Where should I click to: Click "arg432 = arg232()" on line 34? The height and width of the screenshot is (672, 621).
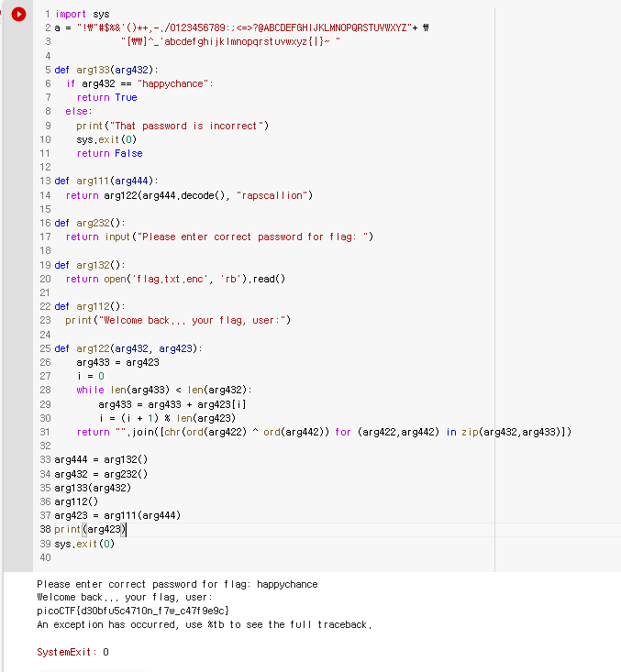pos(101,474)
